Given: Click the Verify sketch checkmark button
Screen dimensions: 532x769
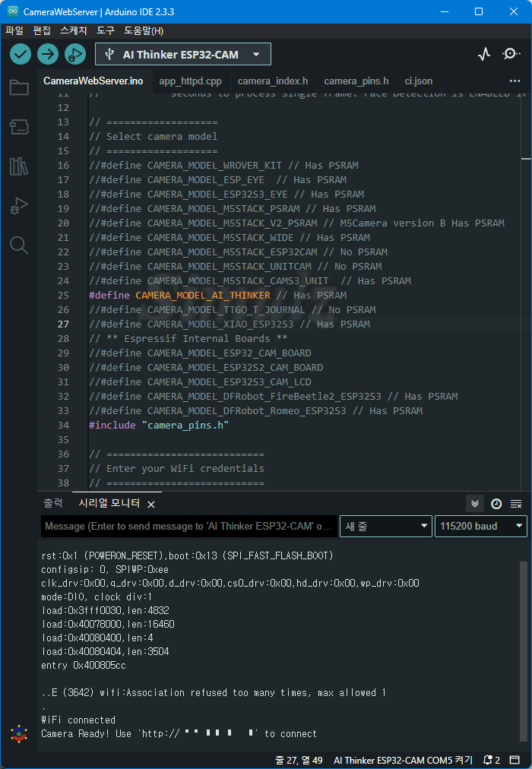Looking at the screenshot, I should point(21,55).
